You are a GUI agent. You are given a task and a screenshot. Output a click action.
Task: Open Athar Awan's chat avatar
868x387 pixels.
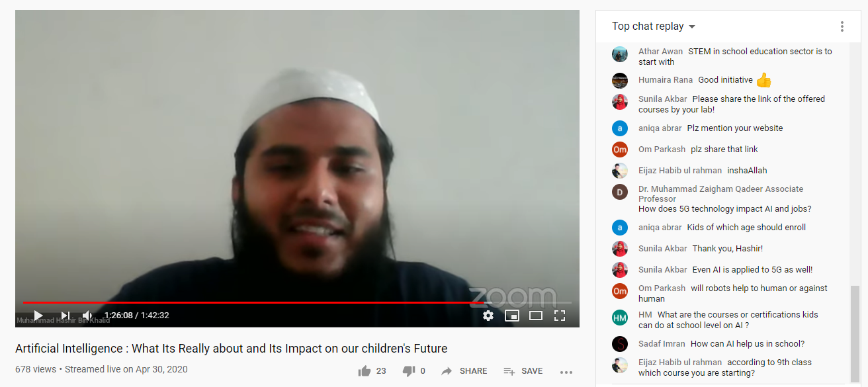[620, 54]
